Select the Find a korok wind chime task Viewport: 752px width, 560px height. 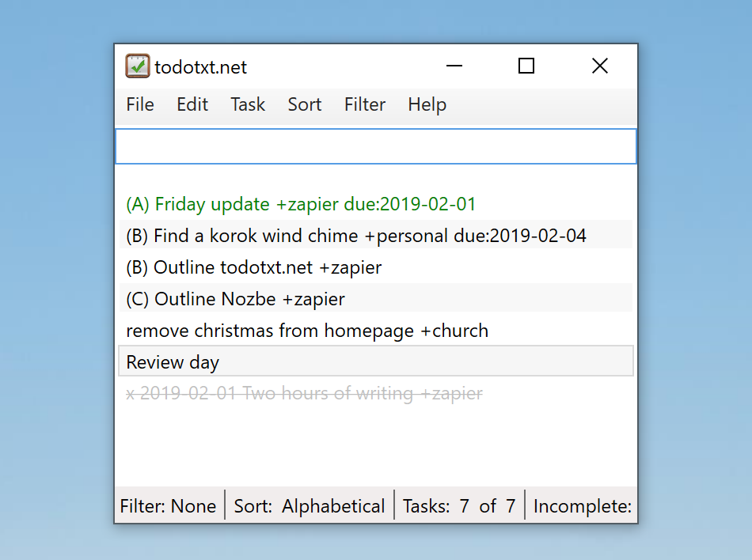(376, 236)
